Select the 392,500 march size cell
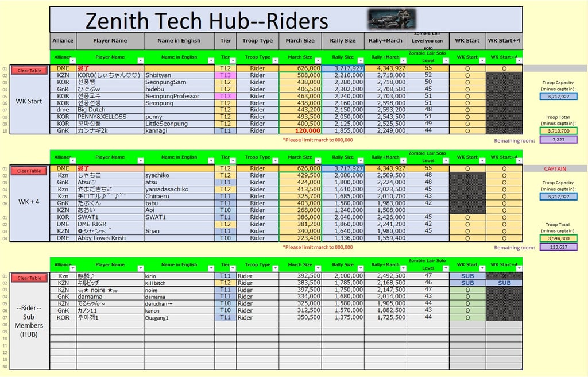 tap(300, 276)
